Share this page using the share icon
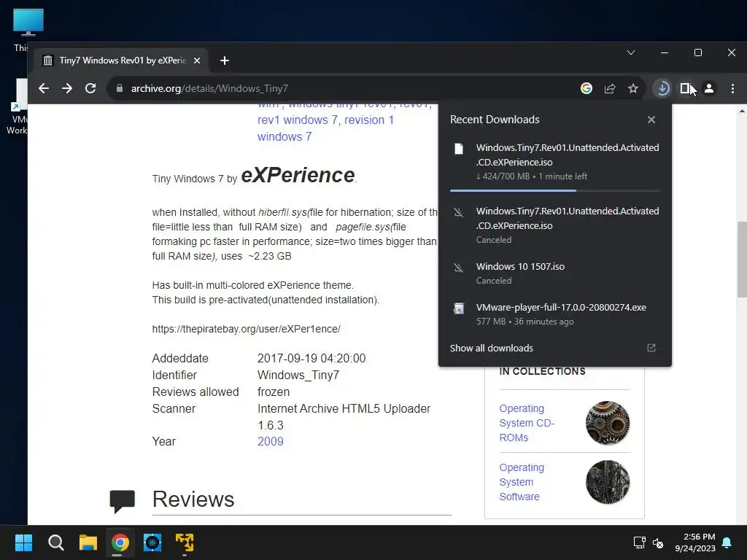Image resolution: width=747 pixels, height=560 pixels. [610, 88]
